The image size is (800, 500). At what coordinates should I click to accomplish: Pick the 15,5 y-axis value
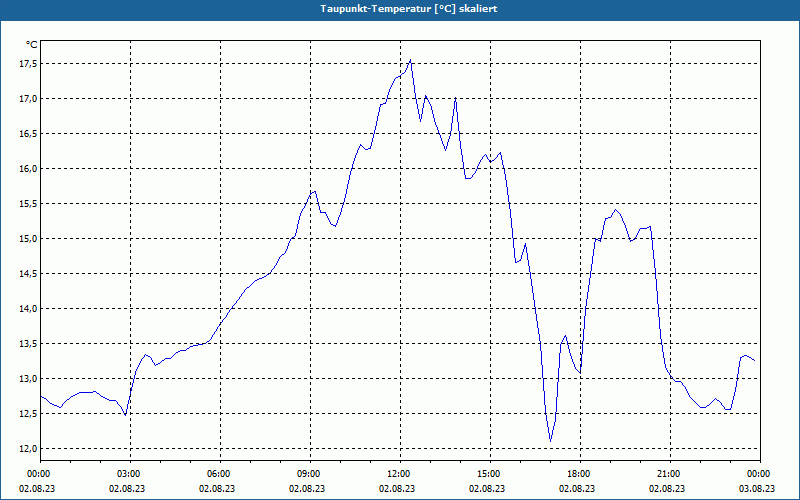pyautogui.click(x=29, y=204)
